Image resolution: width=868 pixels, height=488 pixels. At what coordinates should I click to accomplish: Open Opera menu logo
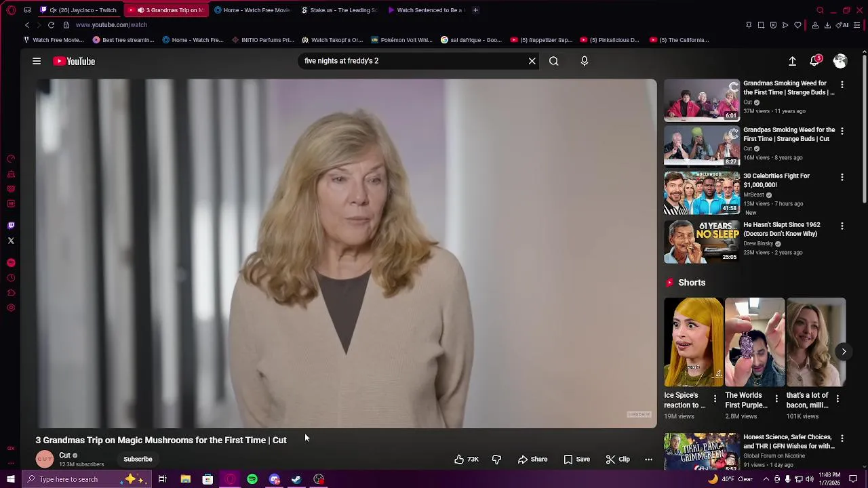coord(11,10)
